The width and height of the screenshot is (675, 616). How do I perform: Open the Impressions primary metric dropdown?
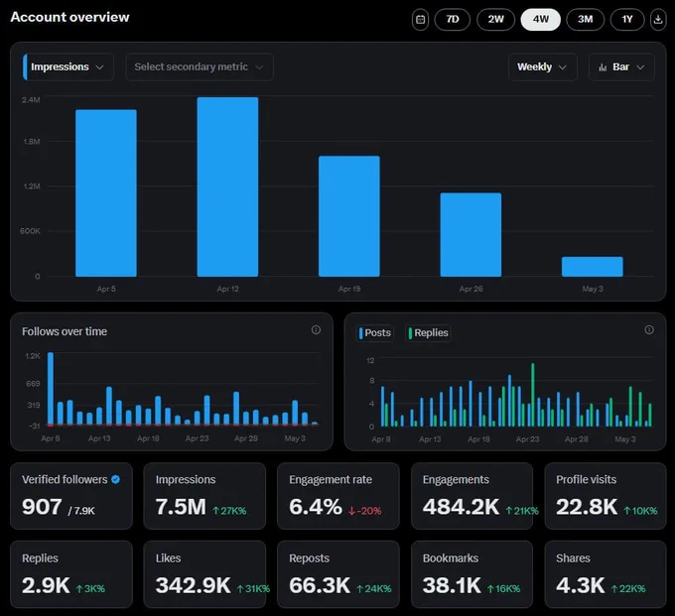68,67
